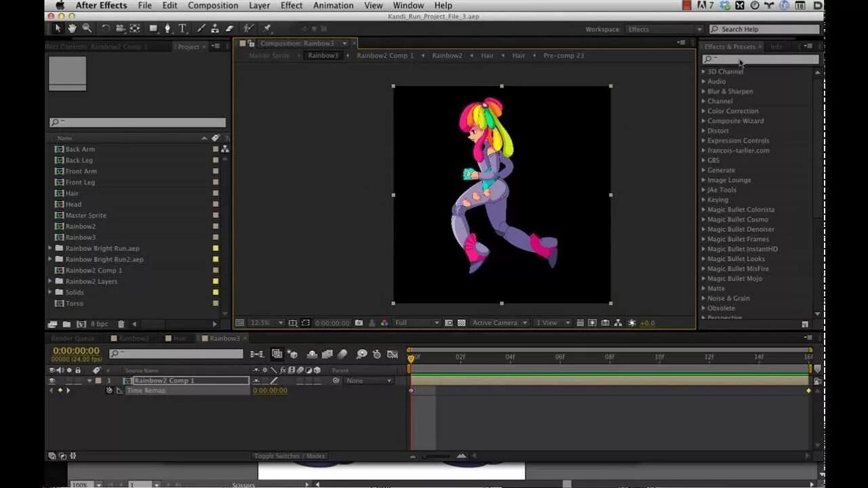Collapse the Rainbow2 Comp 1 layer properties

pos(89,380)
